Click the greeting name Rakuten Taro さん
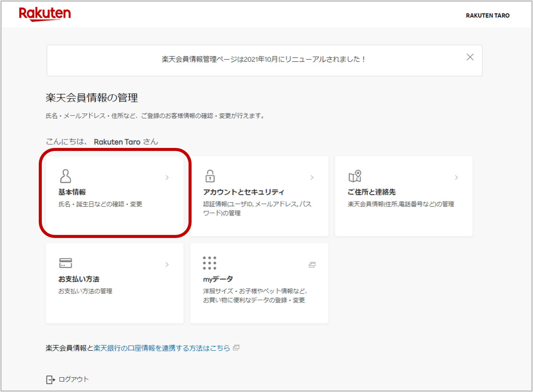The image size is (533, 392). click(x=126, y=142)
